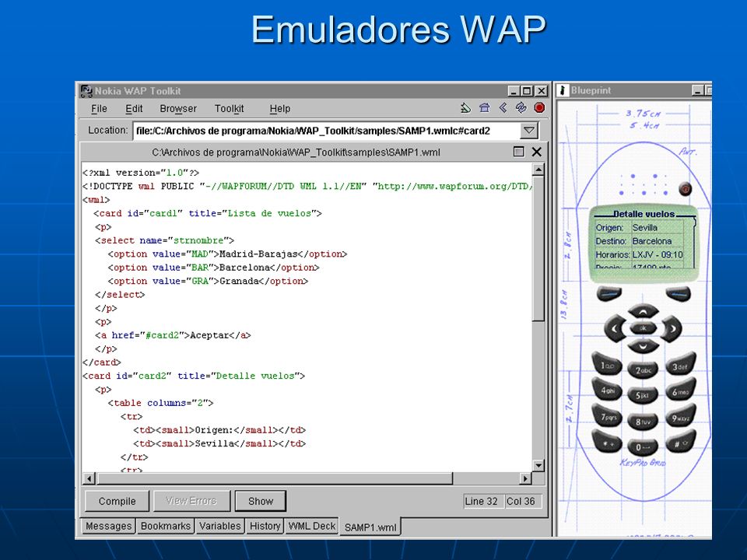This screenshot has height=560, width=747.
Task: Click the editor scroll right arrow
Action: 525,478
